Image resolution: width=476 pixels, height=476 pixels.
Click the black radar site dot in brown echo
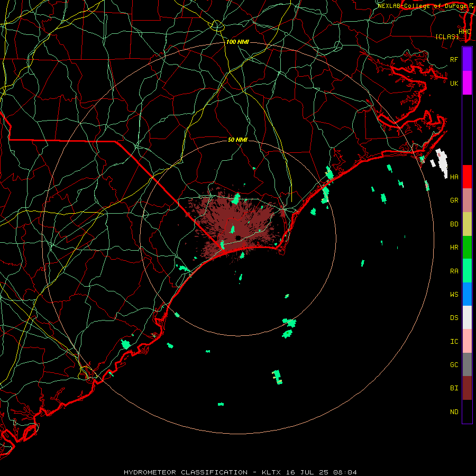[x=238, y=237]
